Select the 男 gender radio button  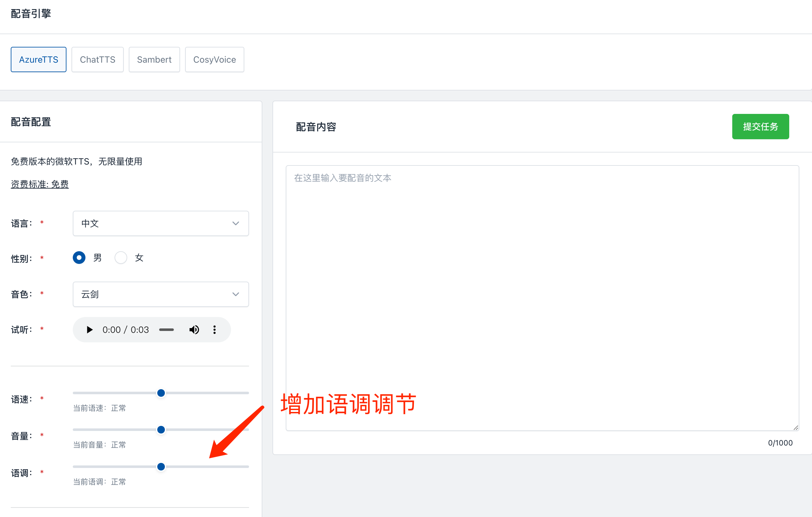pyautogui.click(x=79, y=258)
